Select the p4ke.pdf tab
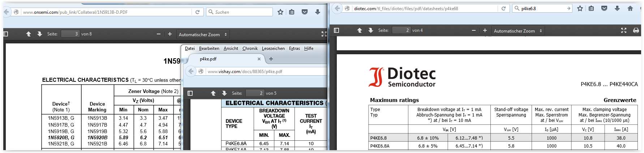 point(224,59)
